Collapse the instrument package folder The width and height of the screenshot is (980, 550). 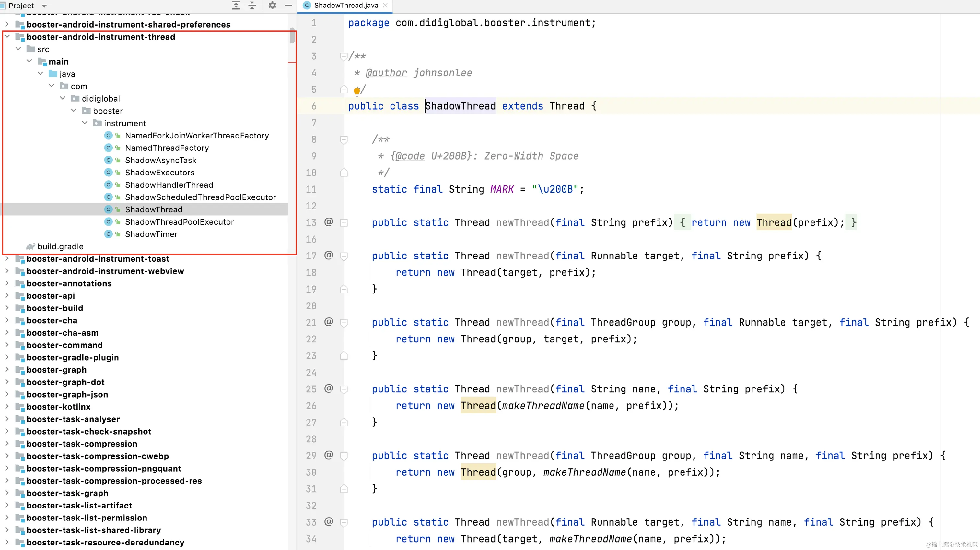pyautogui.click(x=85, y=123)
